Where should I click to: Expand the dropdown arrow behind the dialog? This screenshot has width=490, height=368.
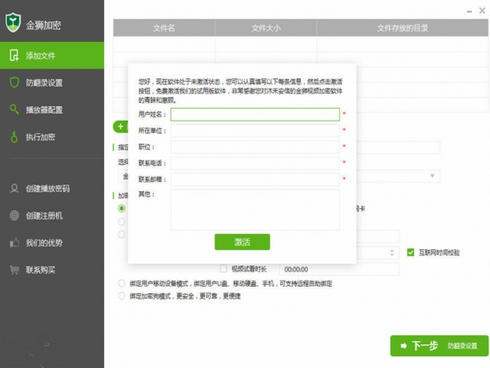(x=432, y=176)
